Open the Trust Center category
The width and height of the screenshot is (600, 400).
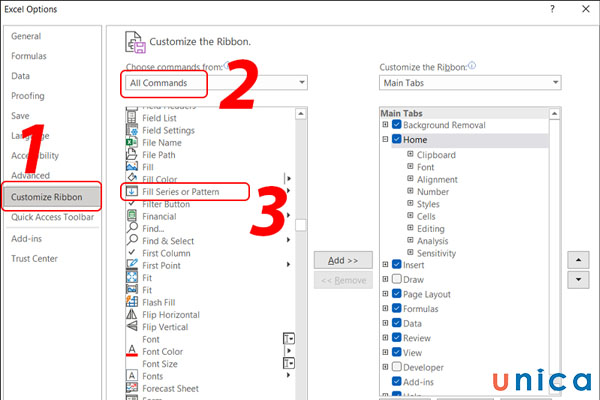pos(34,259)
